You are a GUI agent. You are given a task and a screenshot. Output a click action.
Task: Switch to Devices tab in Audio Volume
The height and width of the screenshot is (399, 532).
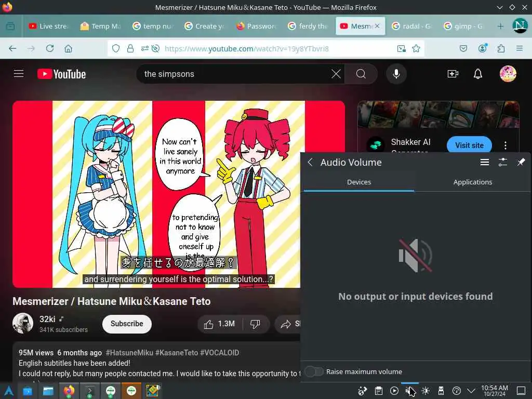click(359, 182)
